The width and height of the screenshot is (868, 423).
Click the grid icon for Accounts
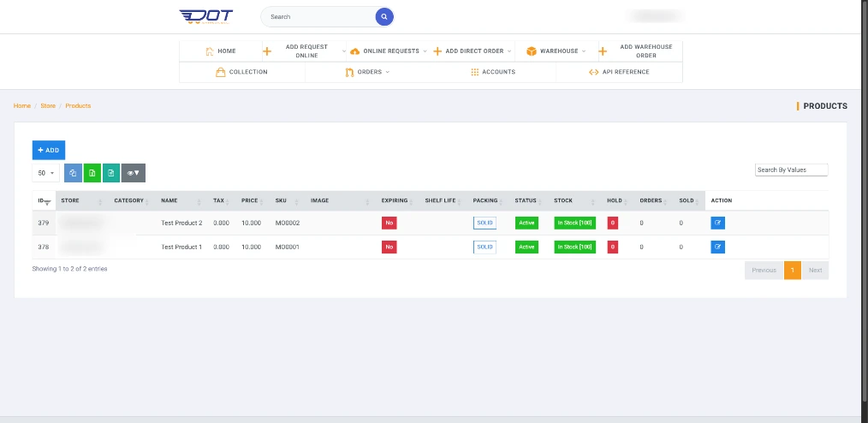pos(474,72)
